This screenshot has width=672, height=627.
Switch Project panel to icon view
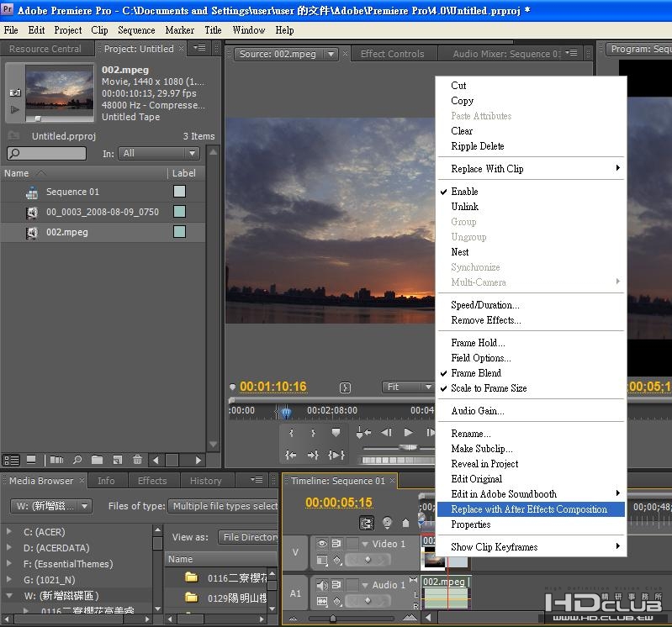(31, 460)
